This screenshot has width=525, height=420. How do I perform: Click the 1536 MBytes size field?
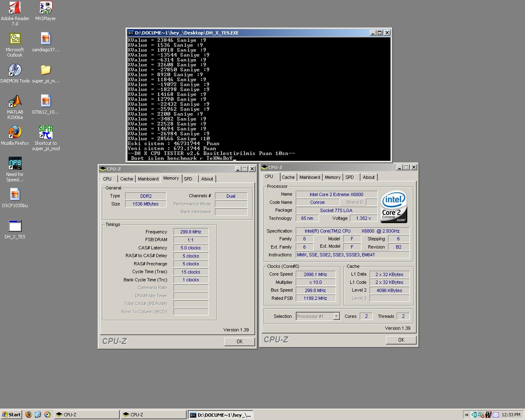[146, 204]
